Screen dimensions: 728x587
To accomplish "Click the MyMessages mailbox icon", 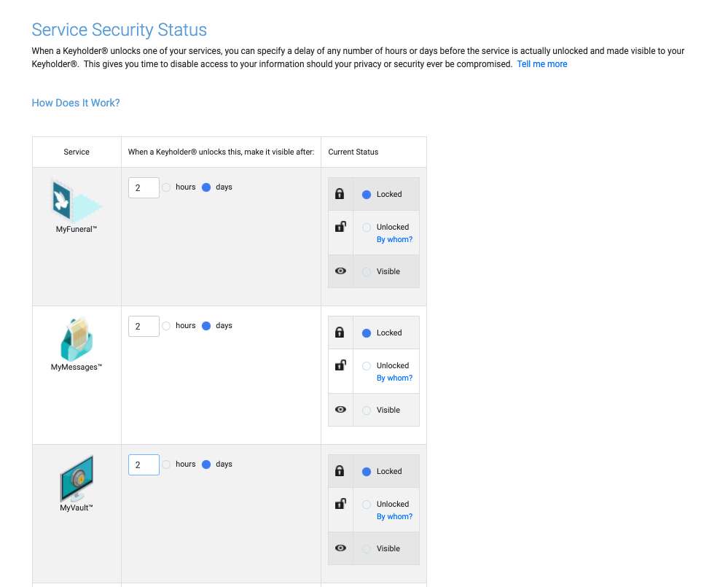I will click(x=77, y=340).
